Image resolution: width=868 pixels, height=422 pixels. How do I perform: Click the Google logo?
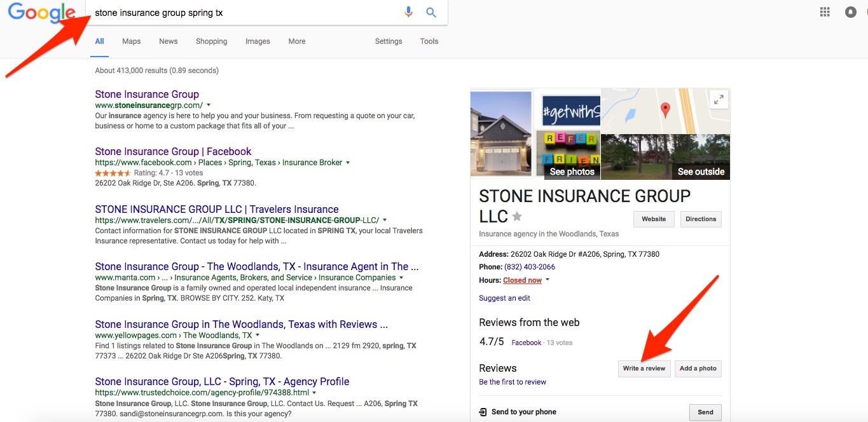pyautogui.click(x=41, y=13)
